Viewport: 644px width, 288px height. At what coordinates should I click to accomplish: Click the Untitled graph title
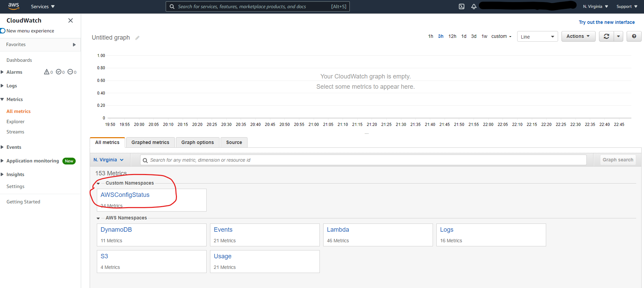111,38
